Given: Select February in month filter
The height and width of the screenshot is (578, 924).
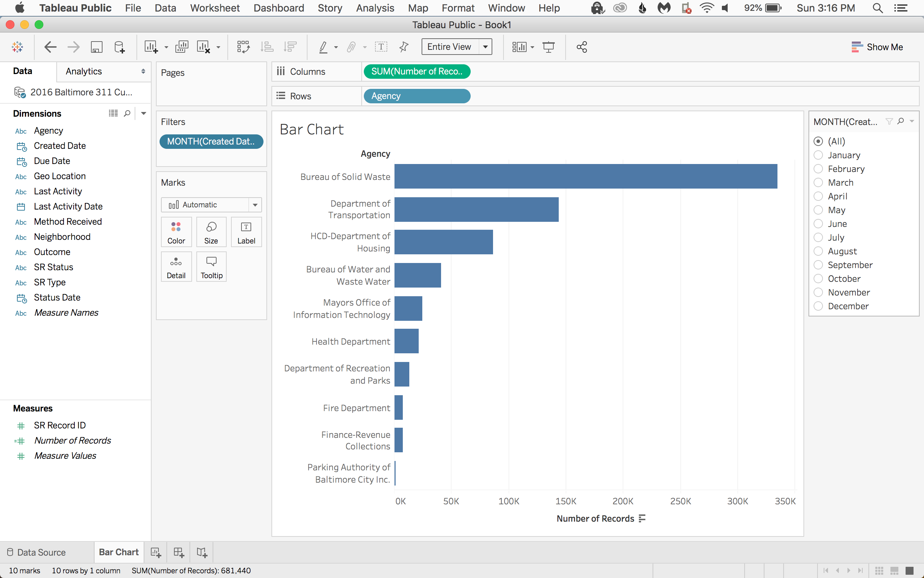Looking at the screenshot, I should click(818, 169).
